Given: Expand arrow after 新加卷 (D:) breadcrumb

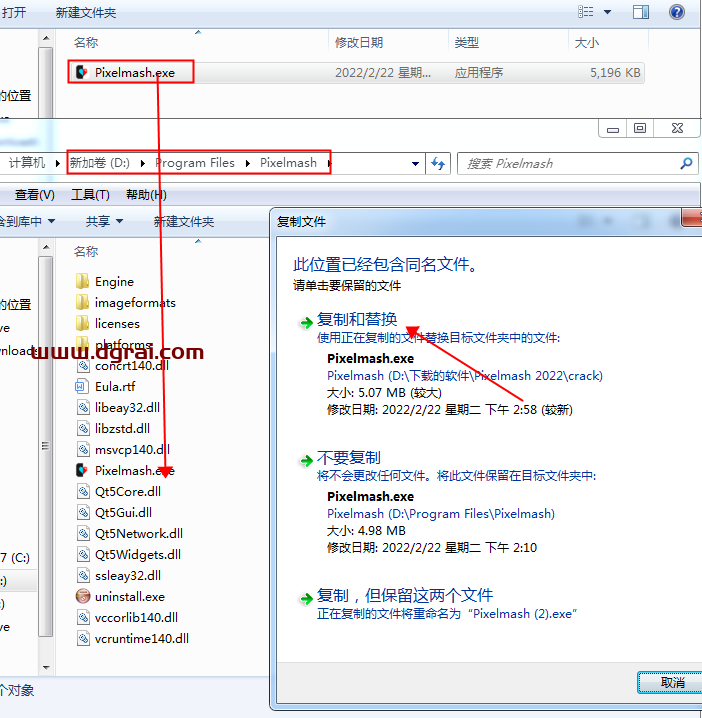Looking at the screenshot, I should coord(143,163).
